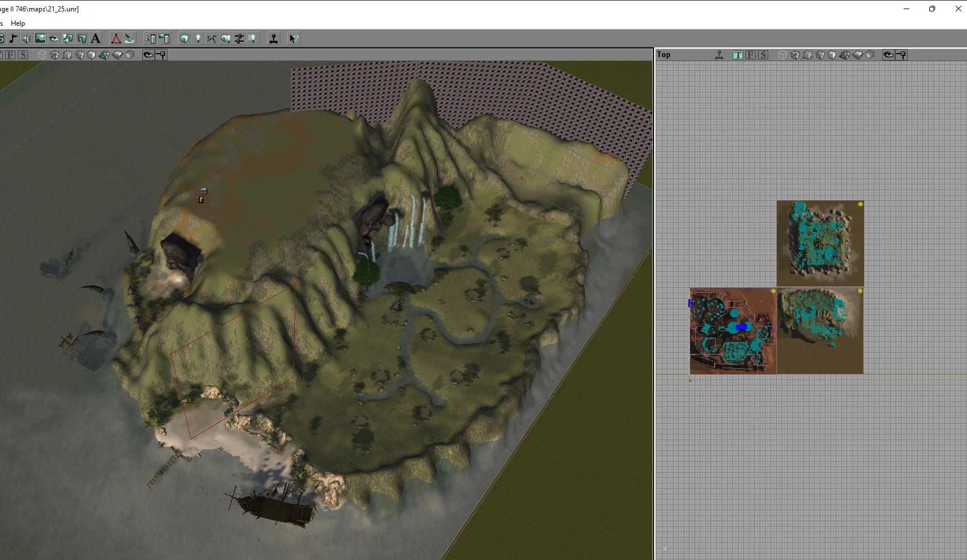The image size is (967, 560).
Task: Click the Play Map joystick in main toolbar
Action: (274, 39)
